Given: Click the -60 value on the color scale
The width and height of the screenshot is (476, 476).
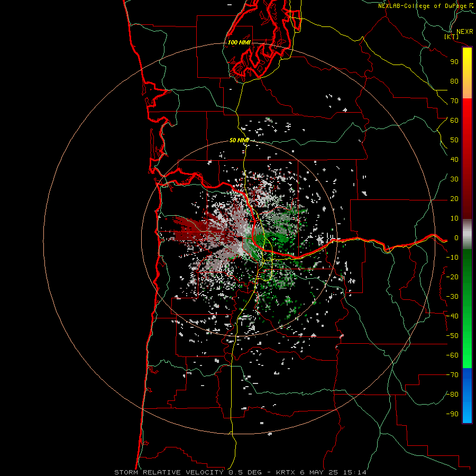Looking at the screenshot, I should pos(452,355).
